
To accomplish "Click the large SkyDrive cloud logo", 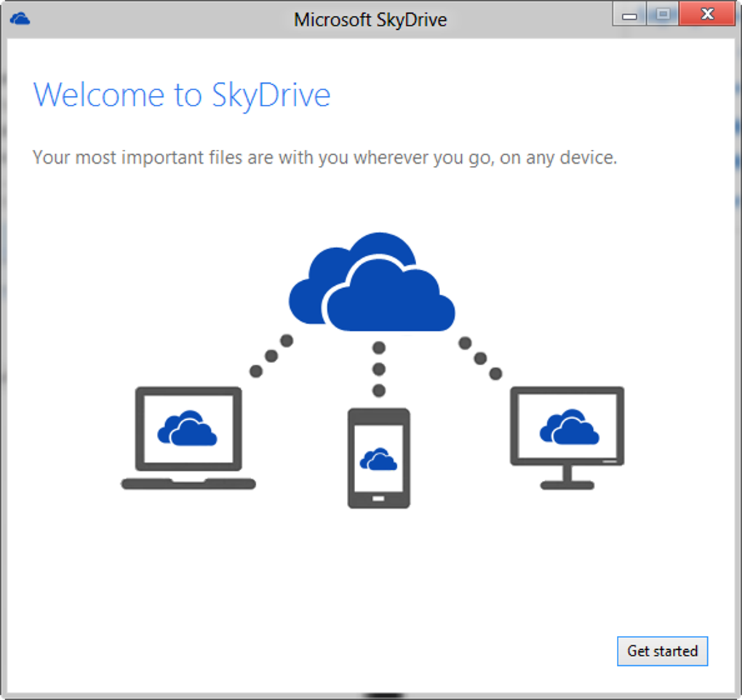I will [372, 282].
